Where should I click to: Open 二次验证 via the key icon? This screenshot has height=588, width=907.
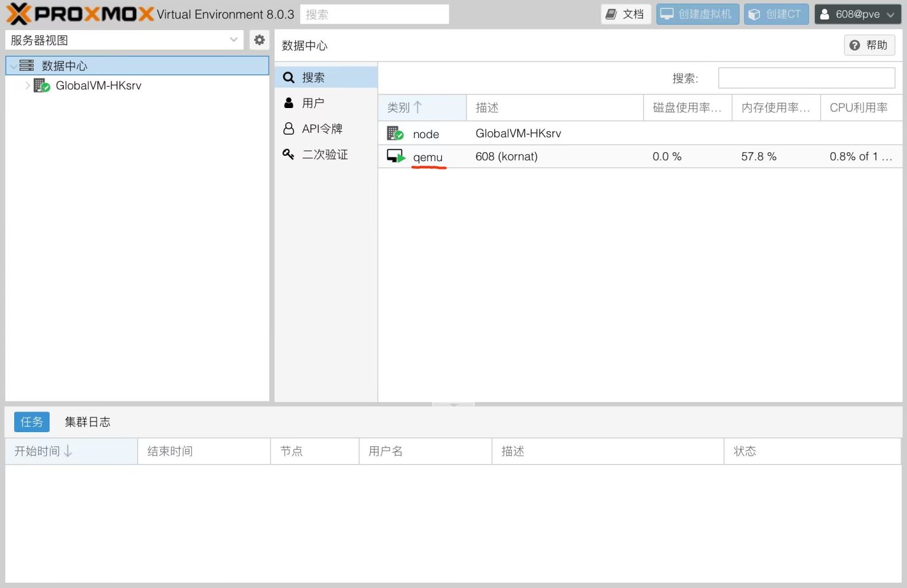point(288,154)
